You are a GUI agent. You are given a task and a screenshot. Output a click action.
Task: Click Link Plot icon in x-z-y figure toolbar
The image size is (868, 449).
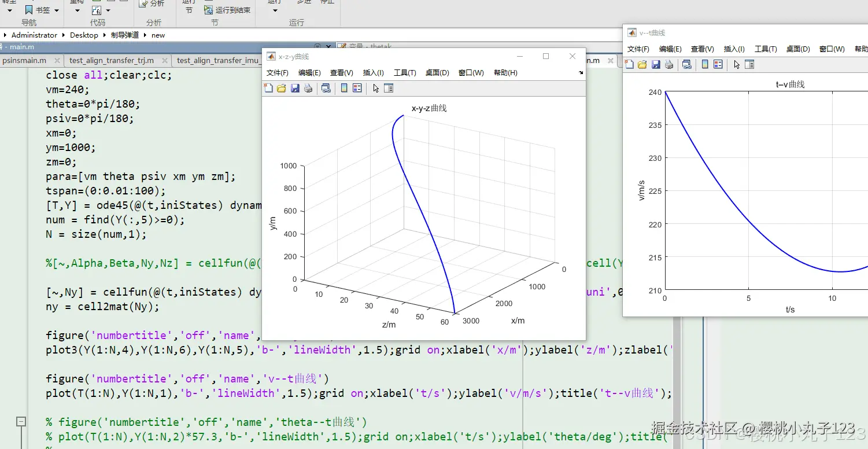point(326,88)
